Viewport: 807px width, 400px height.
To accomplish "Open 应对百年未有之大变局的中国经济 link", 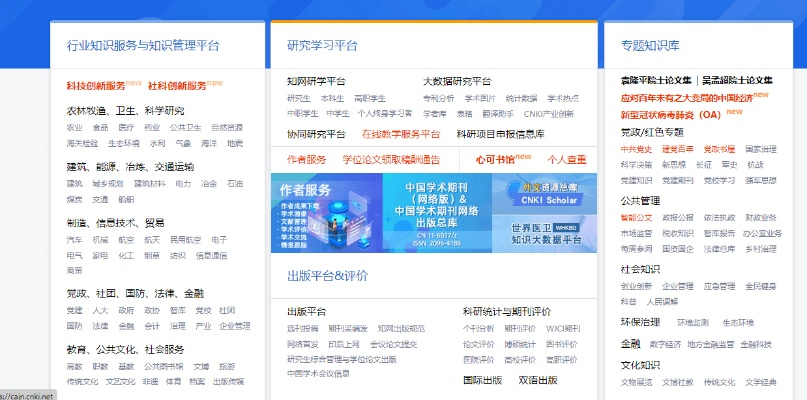I will tap(687, 98).
